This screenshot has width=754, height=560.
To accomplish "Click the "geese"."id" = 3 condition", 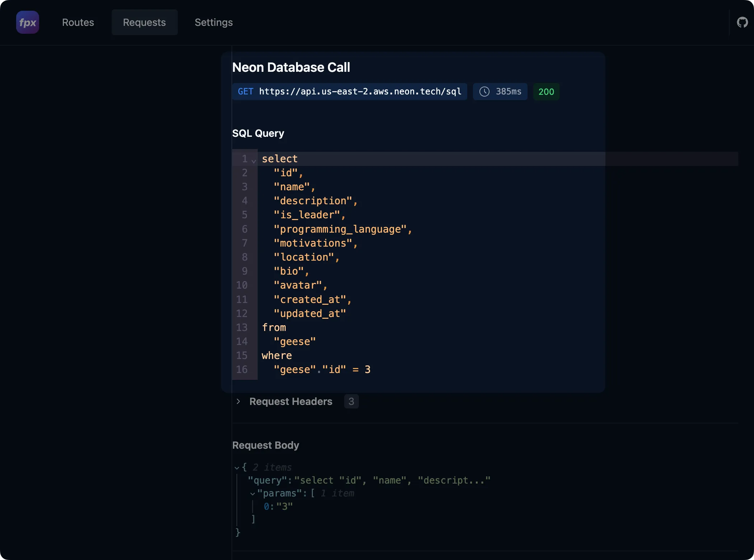I will pos(322,369).
